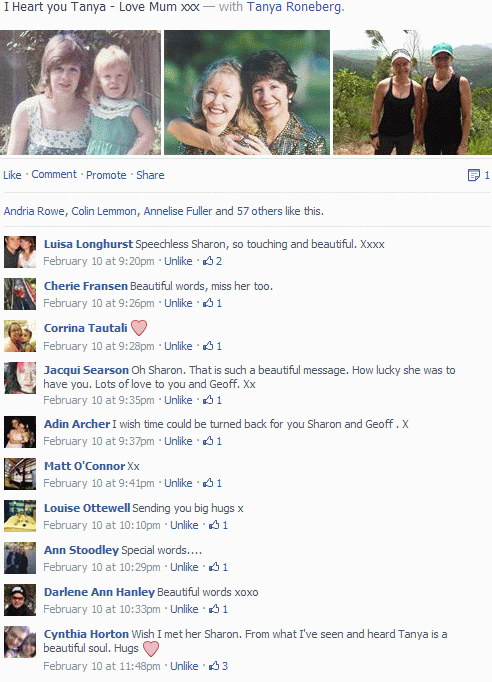492x682 pixels.
Task: View the hiking photo with caps
Action: pyautogui.click(x=412, y=92)
